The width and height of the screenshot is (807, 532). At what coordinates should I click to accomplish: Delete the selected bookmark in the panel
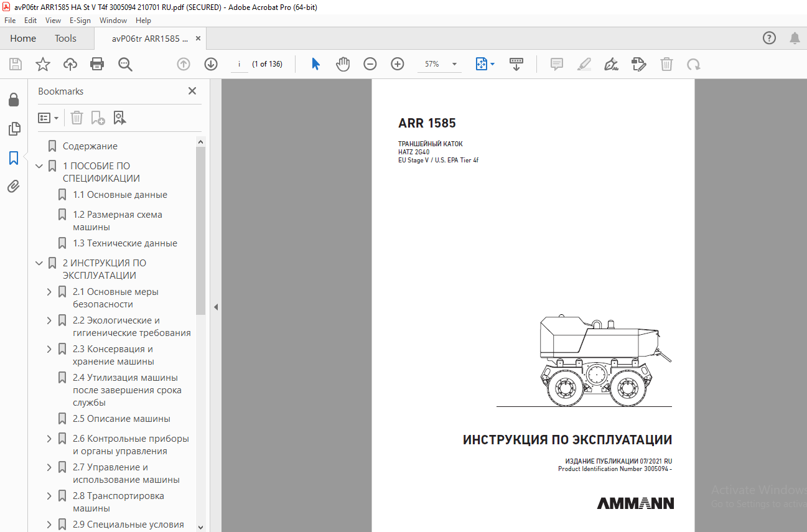pos(77,118)
